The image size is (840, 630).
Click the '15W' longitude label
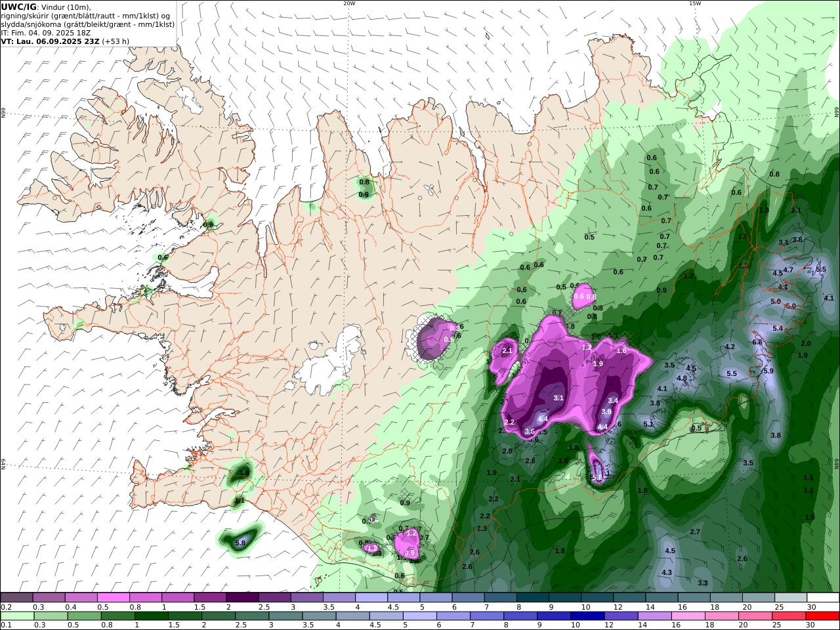(694, 3)
